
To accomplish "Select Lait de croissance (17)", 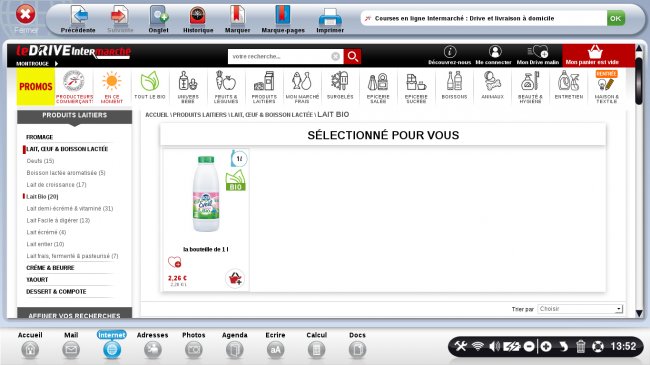I will 56,185.
